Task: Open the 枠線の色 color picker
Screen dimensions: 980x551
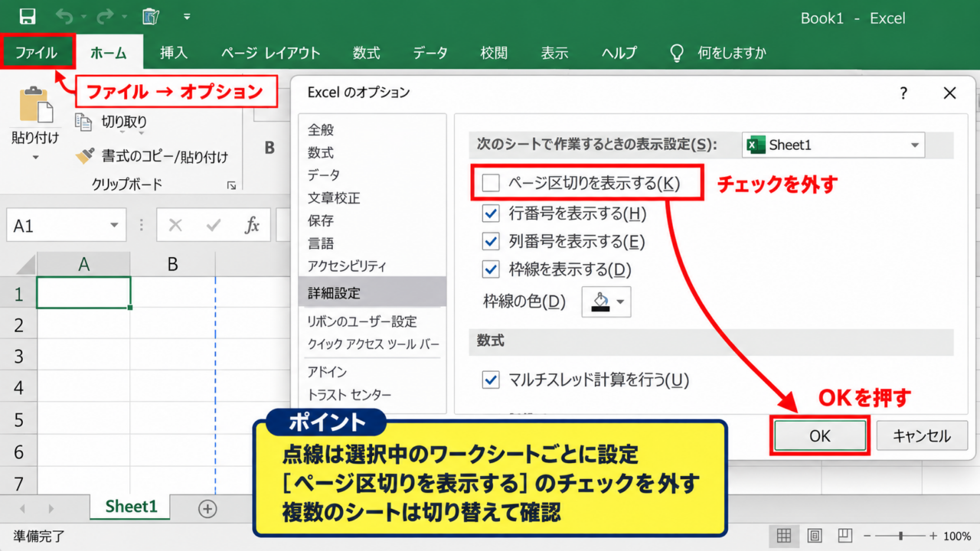Action: [606, 302]
